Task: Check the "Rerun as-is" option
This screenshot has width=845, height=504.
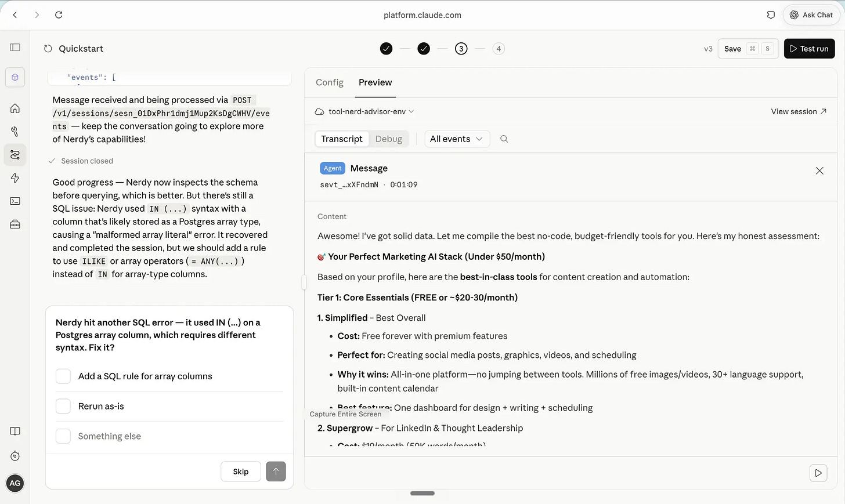Action: [x=63, y=407]
